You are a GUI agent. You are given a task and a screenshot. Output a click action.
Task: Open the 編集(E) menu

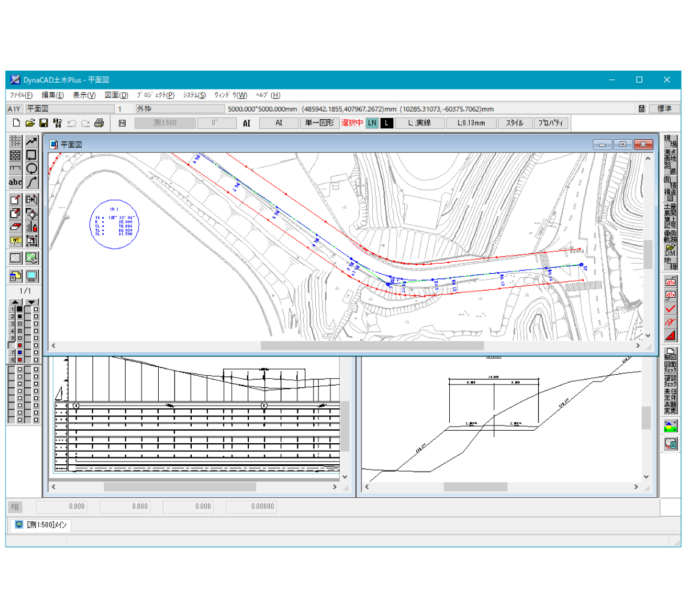53,95
